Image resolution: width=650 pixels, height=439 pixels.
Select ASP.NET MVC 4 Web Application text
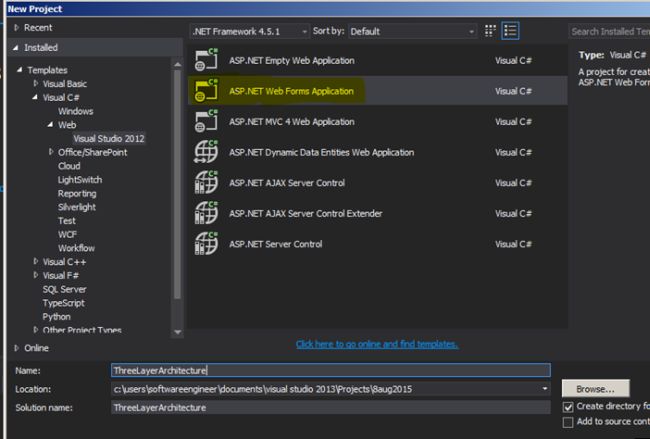pyautogui.click(x=291, y=121)
